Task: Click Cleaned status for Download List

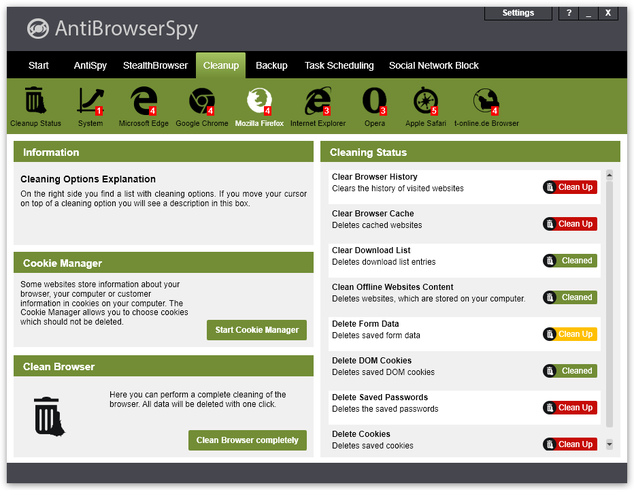Action: (x=570, y=261)
